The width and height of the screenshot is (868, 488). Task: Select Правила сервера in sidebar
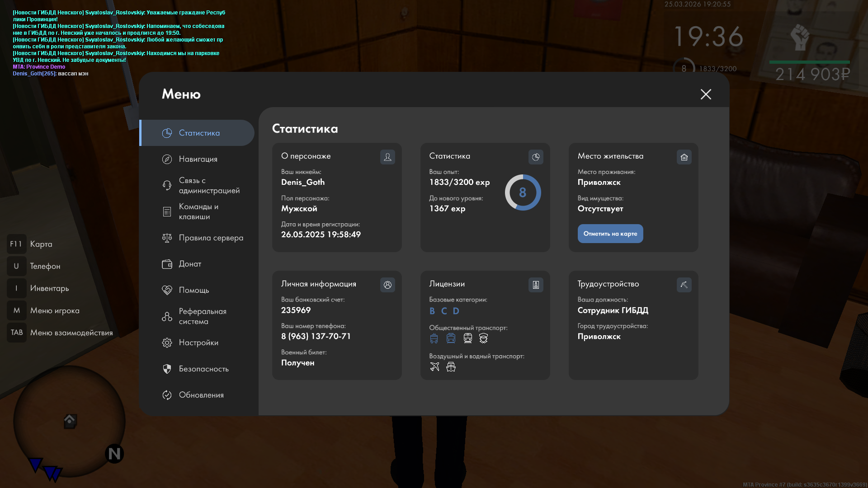[x=211, y=238]
